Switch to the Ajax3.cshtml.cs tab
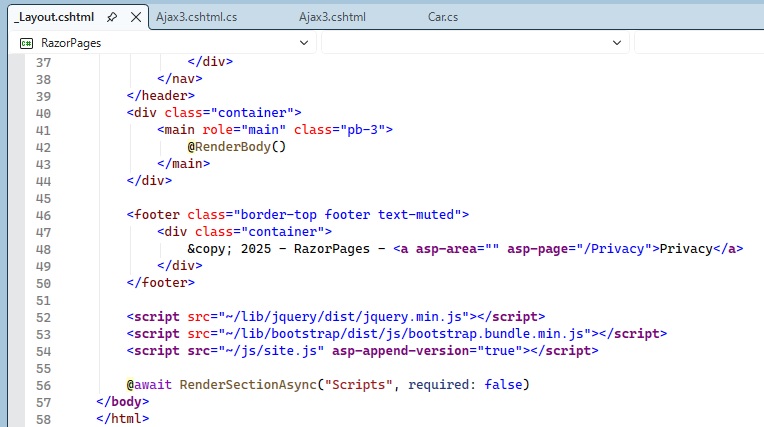 click(196, 17)
